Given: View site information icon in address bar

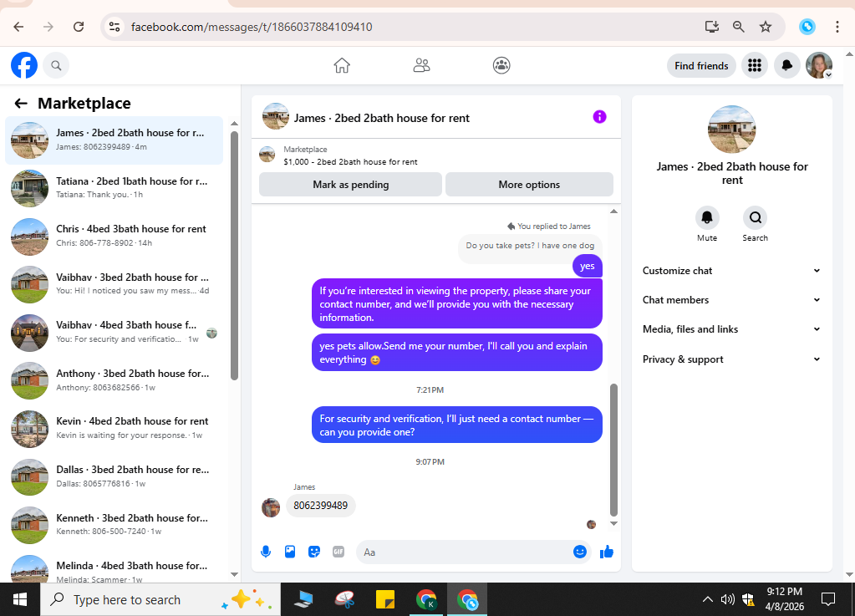Looking at the screenshot, I should (114, 27).
